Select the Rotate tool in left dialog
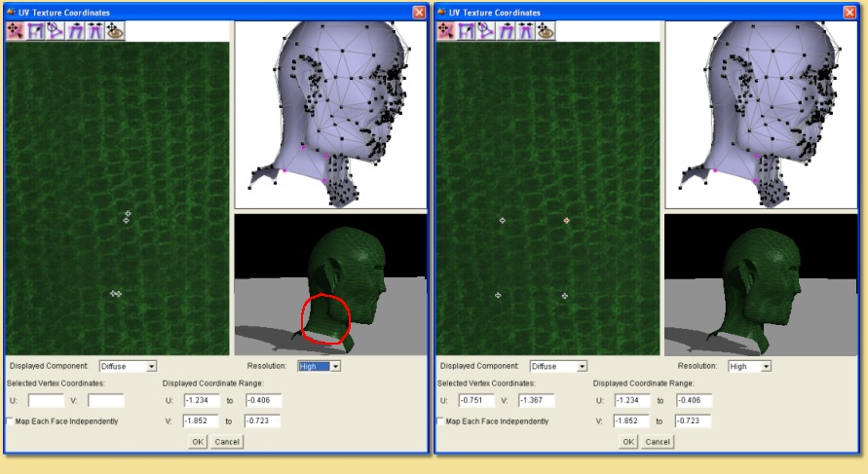Viewport: 868px width, 474px height. click(55, 31)
